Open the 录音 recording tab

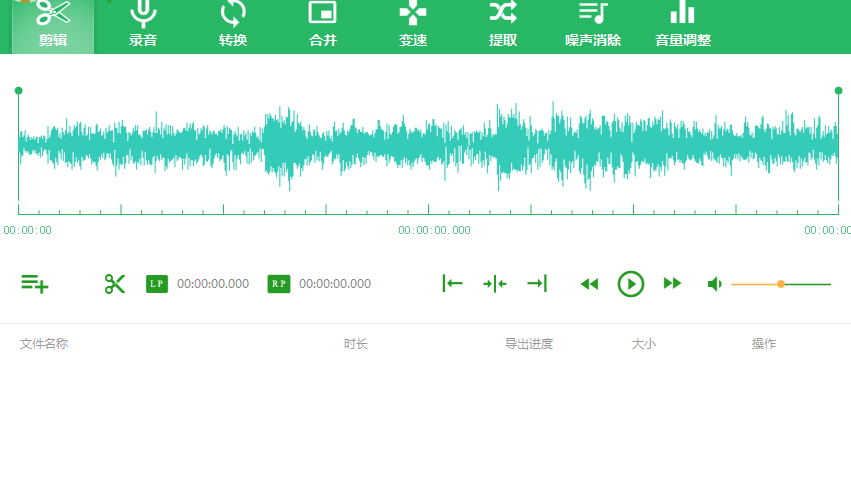(143, 26)
